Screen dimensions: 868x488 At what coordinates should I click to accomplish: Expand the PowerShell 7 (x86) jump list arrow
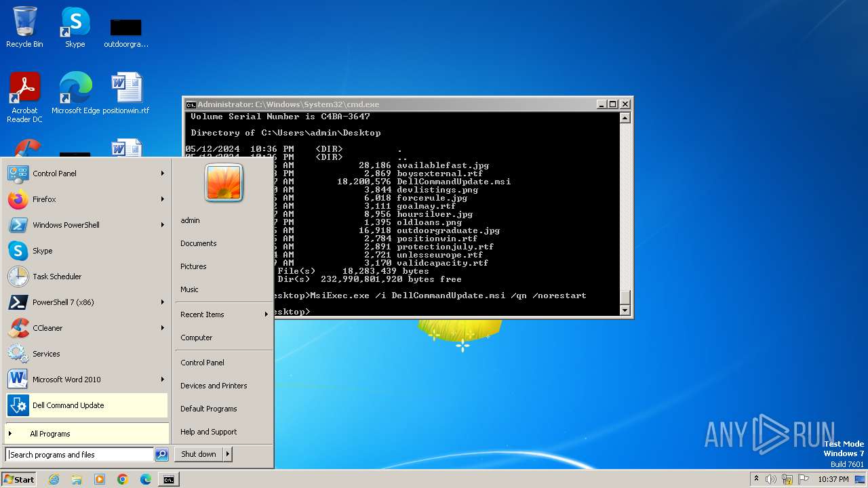[163, 302]
